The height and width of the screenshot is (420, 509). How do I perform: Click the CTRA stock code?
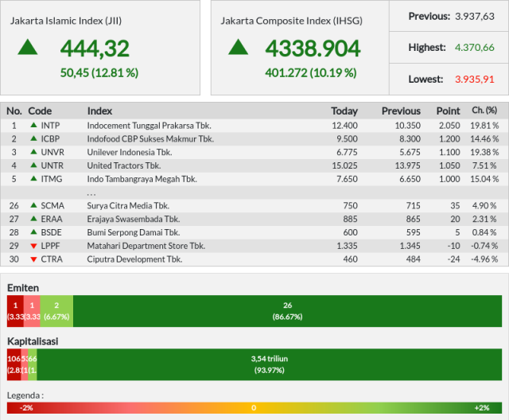[x=52, y=259]
